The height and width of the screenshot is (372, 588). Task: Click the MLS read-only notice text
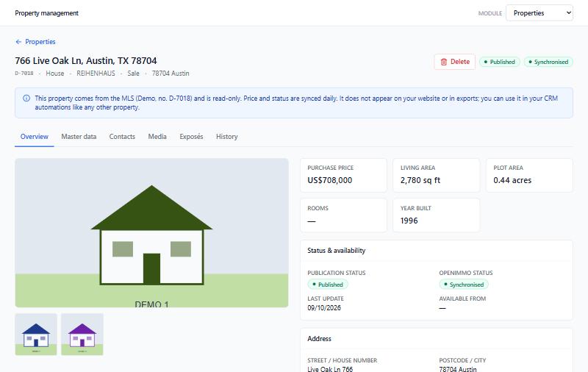(x=296, y=103)
